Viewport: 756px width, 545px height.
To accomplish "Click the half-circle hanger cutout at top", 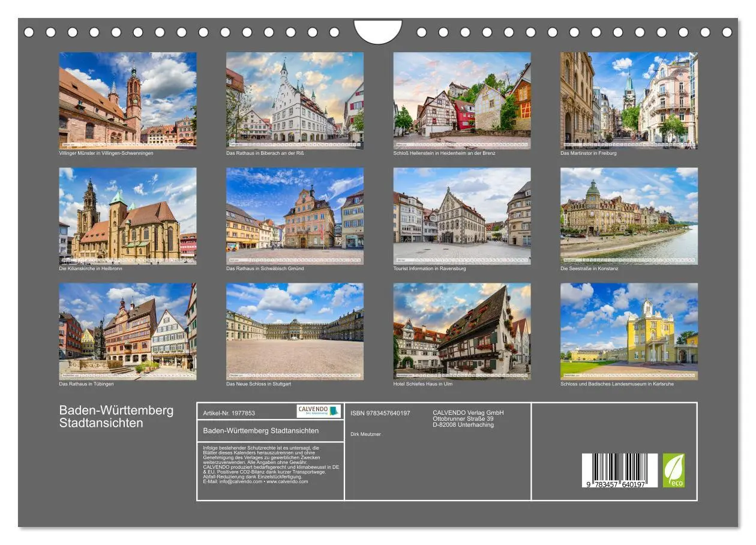I will click(x=378, y=31).
